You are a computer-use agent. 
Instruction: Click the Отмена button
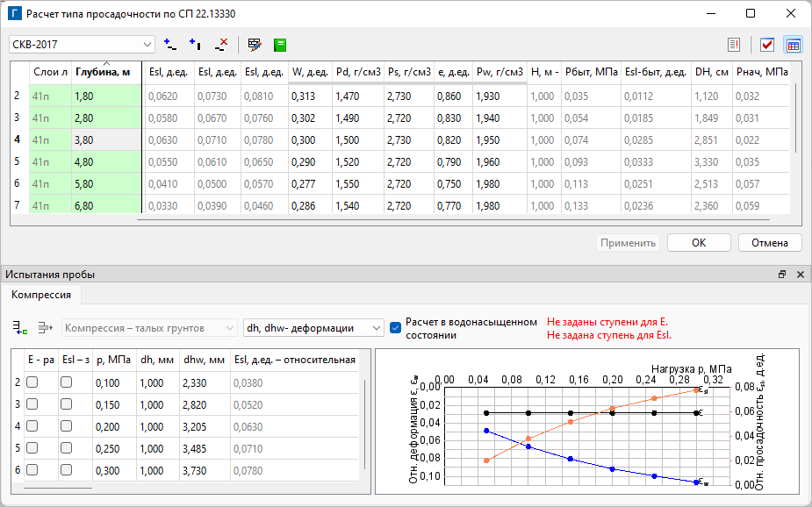(770, 243)
